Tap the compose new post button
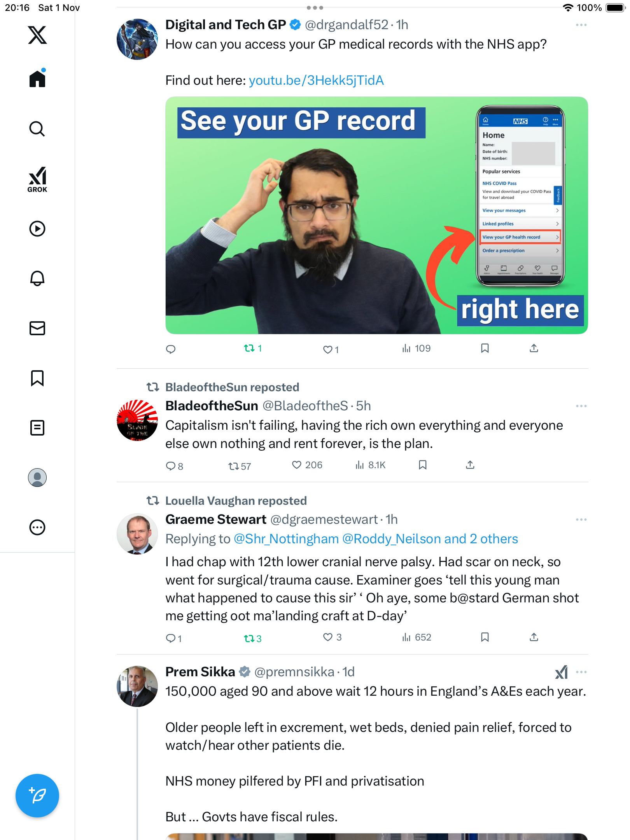Screen dimensions: 630x840 coord(37,796)
